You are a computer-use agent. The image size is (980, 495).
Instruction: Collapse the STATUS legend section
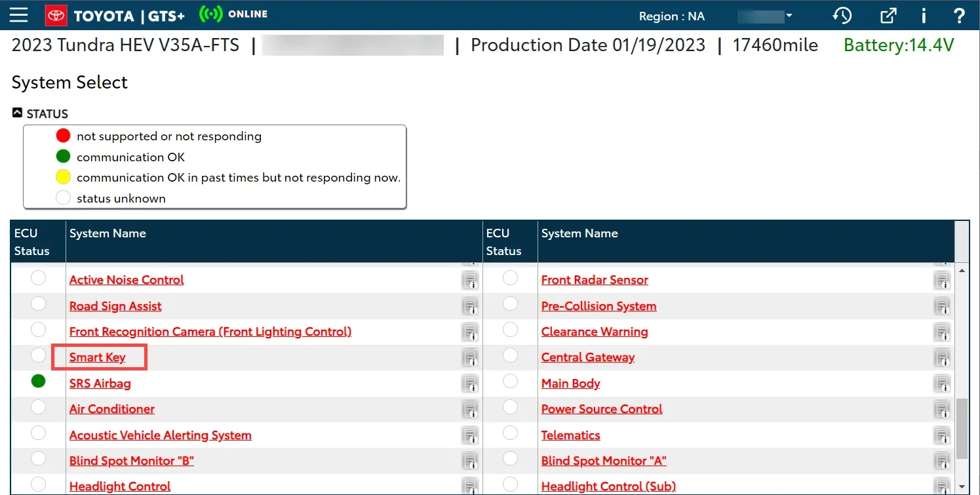pos(17,113)
